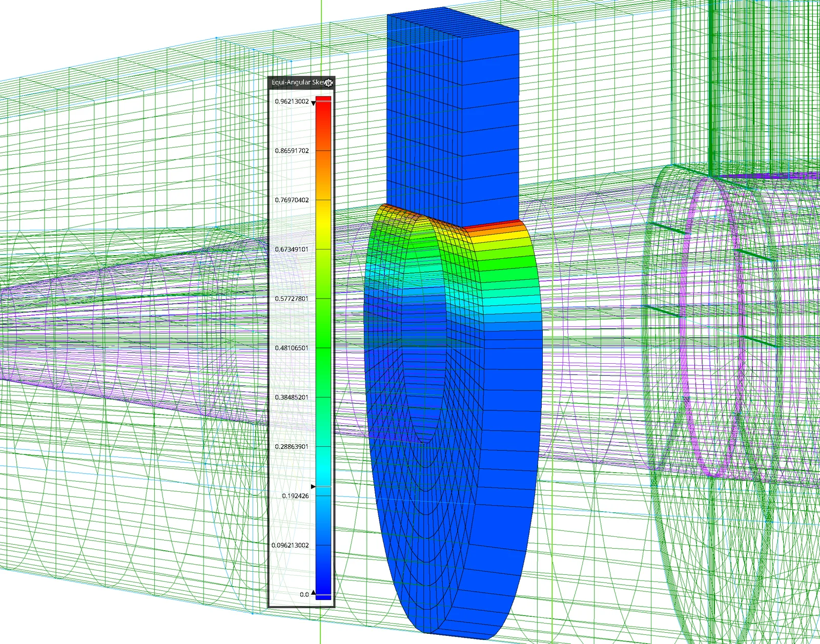The width and height of the screenshot is (820, 644).
Task: Click the 0.86591702 legend value
Action: (292, 151)
